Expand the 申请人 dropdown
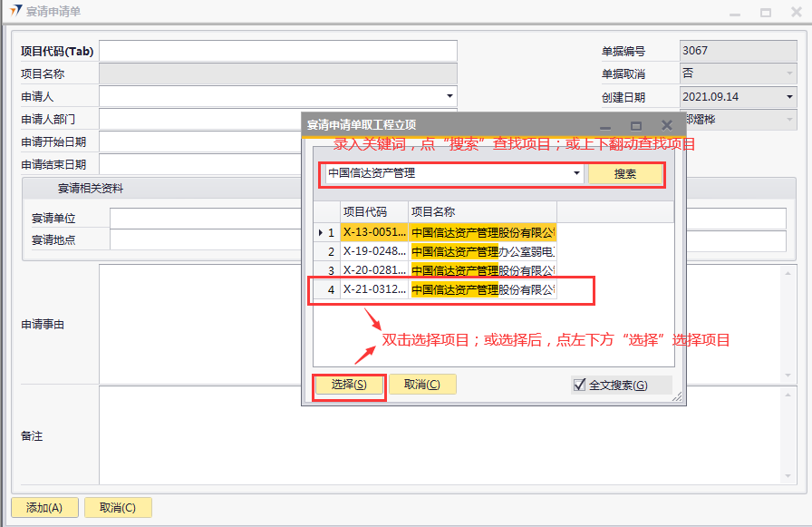The width and height of the screenshot is (812, 527). pos(449,96)
